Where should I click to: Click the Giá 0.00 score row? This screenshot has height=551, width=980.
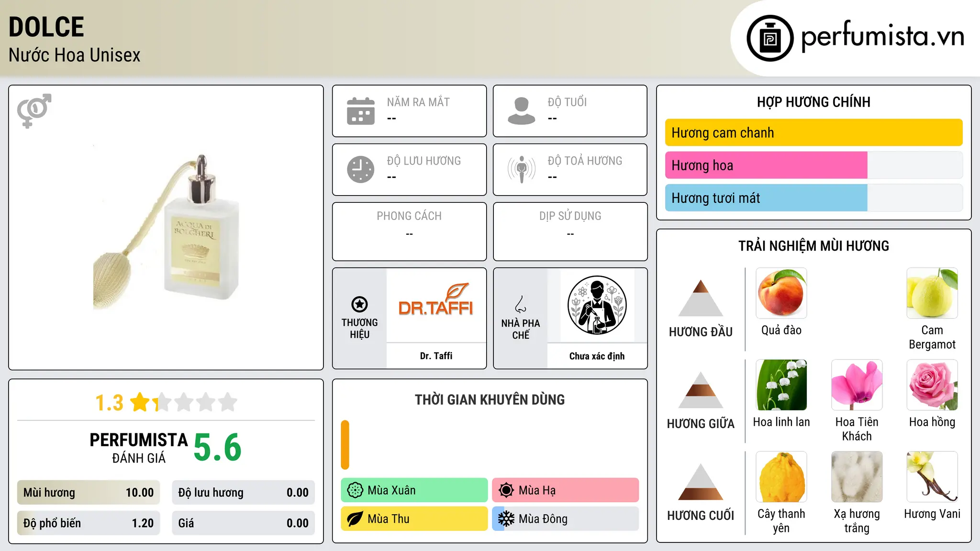tap(243, 523)
